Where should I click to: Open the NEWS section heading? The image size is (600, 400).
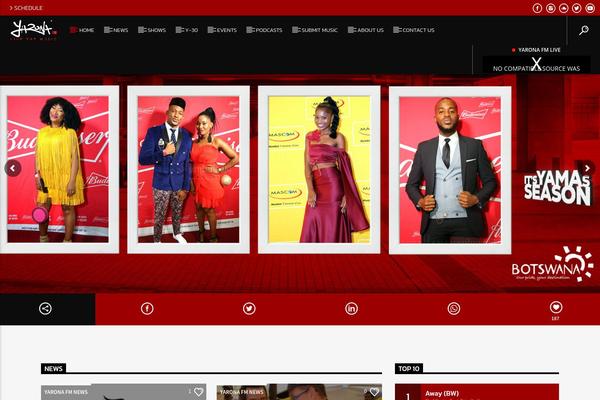click(x=53, y=369)
